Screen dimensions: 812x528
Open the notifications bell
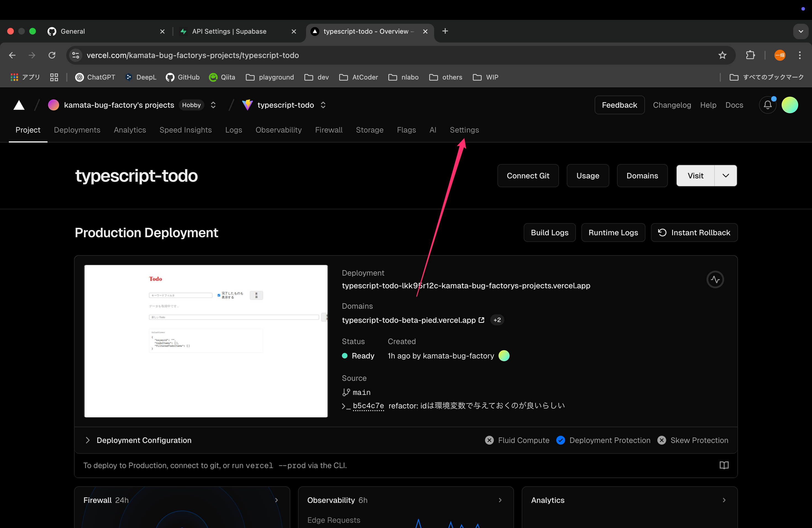(767, 105)
